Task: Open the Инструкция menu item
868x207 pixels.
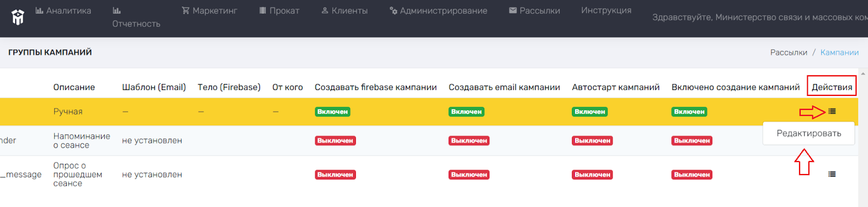Action: coord(606,11)
